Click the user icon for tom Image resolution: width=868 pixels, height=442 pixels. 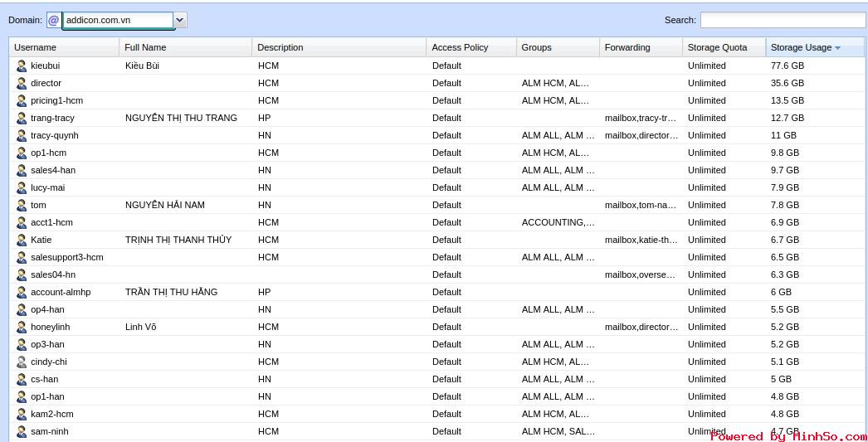pos(21,205)
